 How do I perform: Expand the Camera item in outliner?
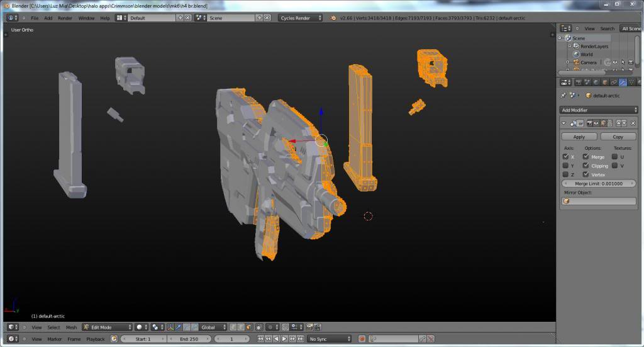pos(568,62)
